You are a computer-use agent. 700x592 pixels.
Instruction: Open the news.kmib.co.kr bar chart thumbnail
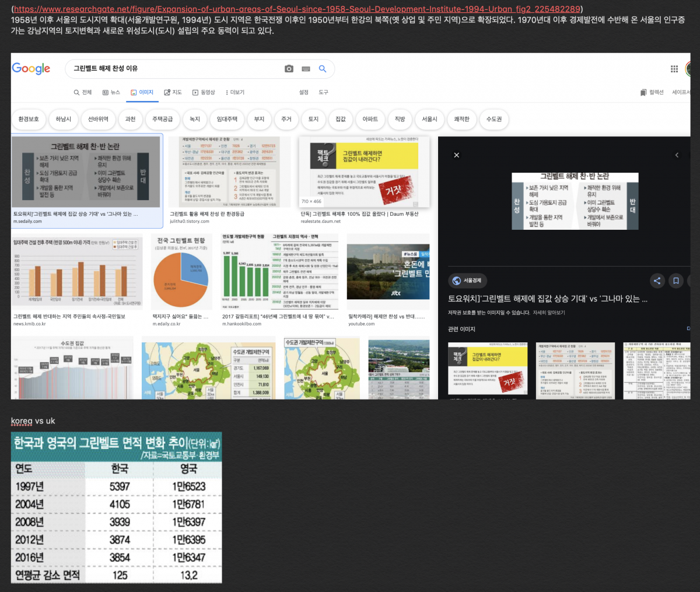(77, 272)
